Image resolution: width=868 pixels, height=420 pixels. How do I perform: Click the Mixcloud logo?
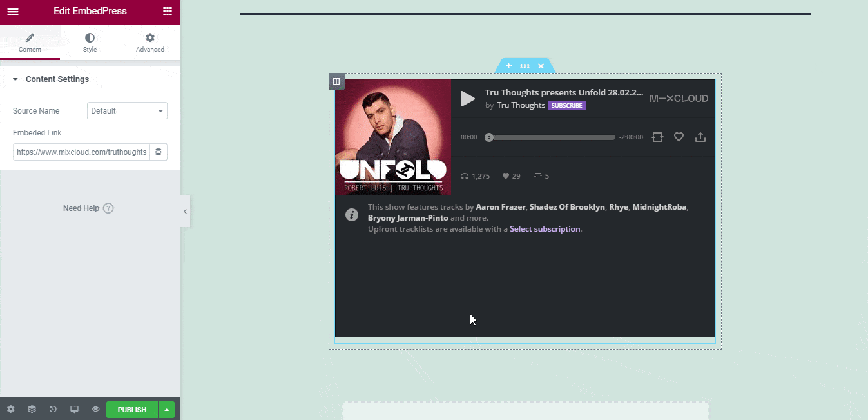pos(679,99)
